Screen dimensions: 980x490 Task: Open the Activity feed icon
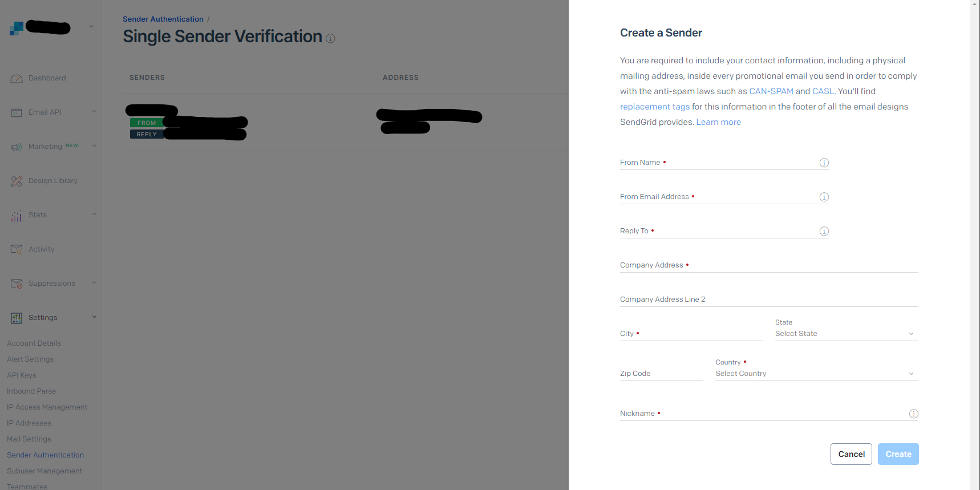point(17,249)
